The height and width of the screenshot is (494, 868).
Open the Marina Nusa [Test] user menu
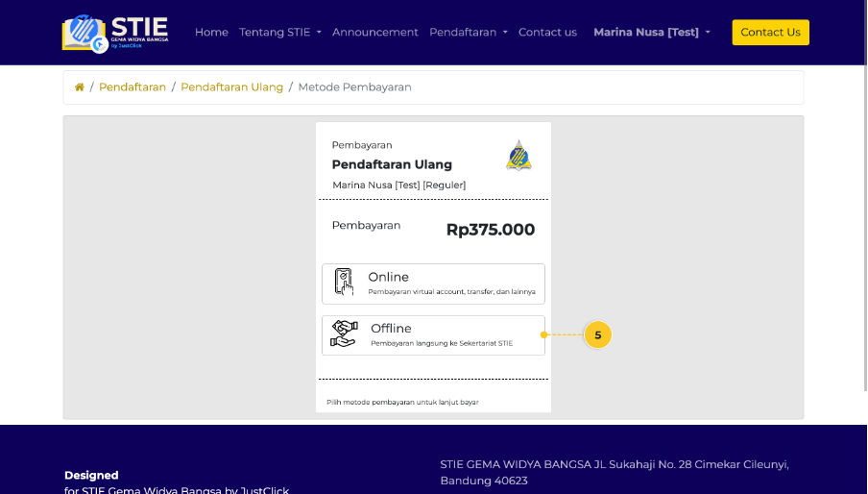click(652, 33)
